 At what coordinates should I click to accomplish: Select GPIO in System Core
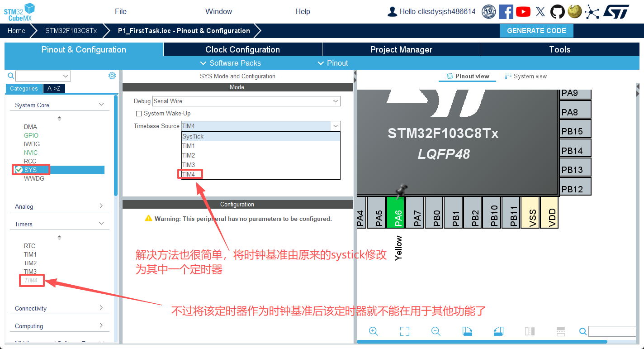click(31, 135)
